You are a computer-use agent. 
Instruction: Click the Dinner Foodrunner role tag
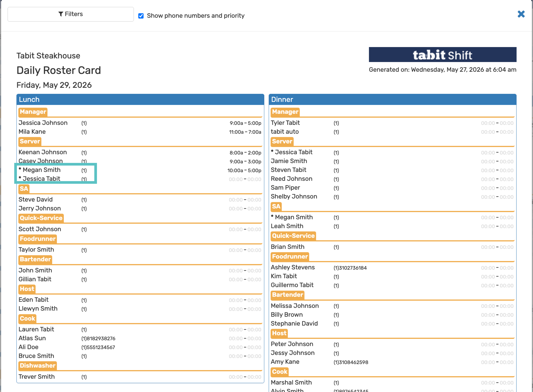[x=290, y=257]
